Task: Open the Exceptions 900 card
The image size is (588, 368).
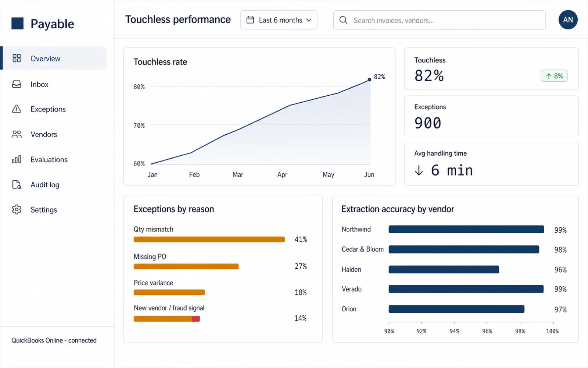Action: [x=491, y=116]
